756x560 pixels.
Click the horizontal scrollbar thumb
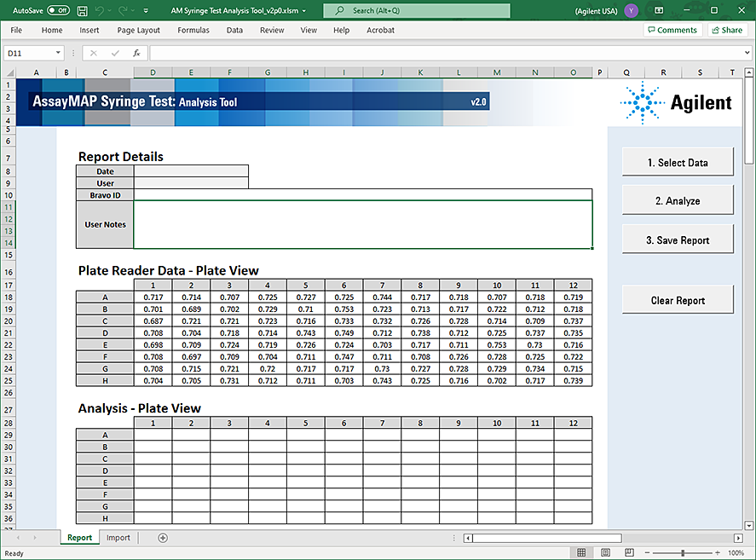coord(546,538)
